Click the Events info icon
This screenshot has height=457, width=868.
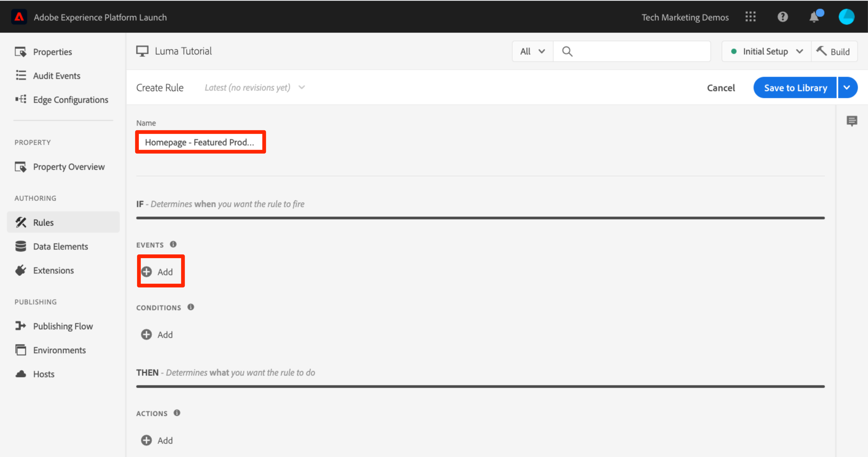tap(173, 245)
